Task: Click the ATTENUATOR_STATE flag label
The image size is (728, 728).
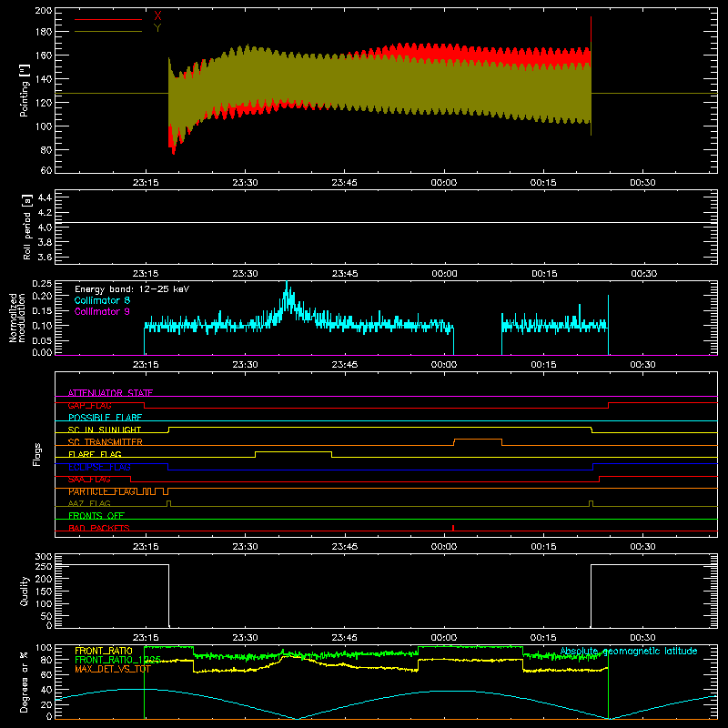Action: click(110, 393)
